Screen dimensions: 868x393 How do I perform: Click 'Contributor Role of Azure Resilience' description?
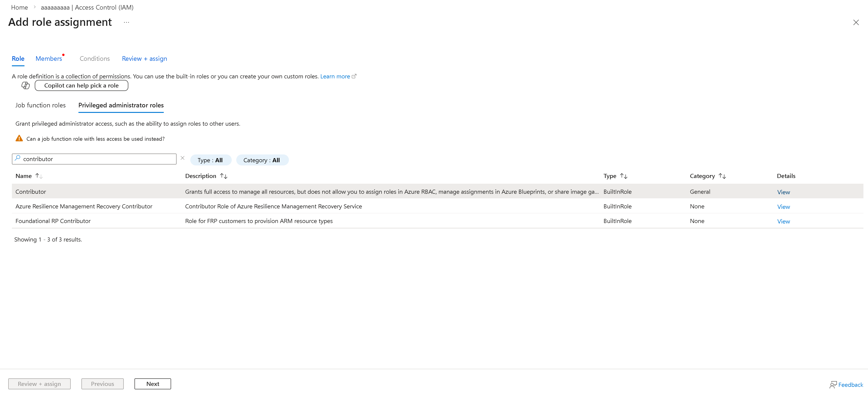click(x=274, y=206)
